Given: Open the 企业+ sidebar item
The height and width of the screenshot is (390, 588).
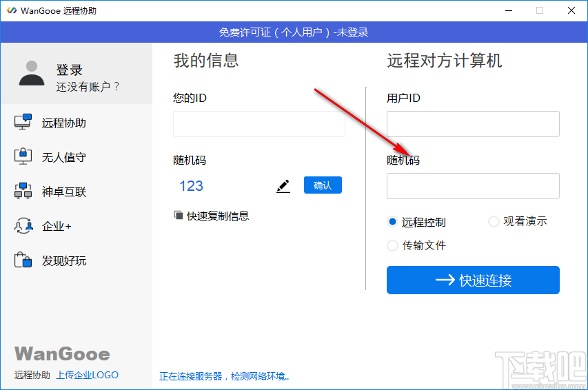Looking at the screenshot, I should (x=57, y=227).
